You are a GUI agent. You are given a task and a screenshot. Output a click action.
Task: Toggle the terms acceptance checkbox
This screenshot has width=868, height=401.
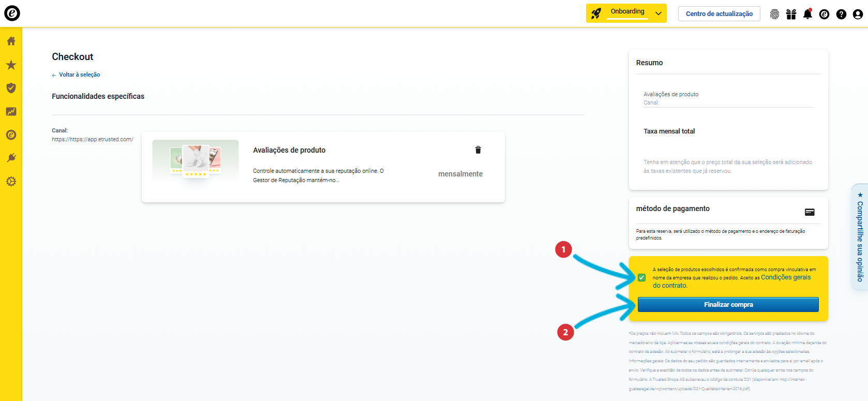[641, 278]
